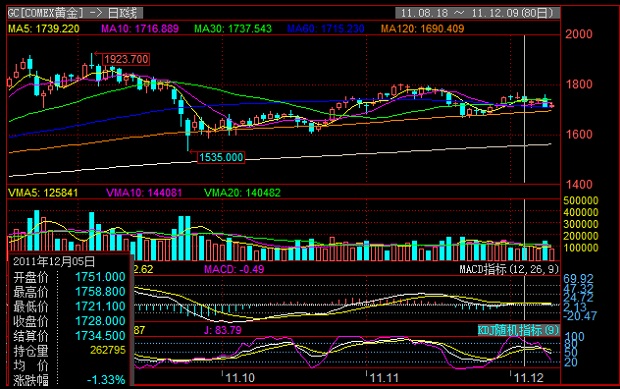The height and width of the screenshot is (389, 620).
Task: Click the 11.12 date axis marker
Action: click(529, 378)
